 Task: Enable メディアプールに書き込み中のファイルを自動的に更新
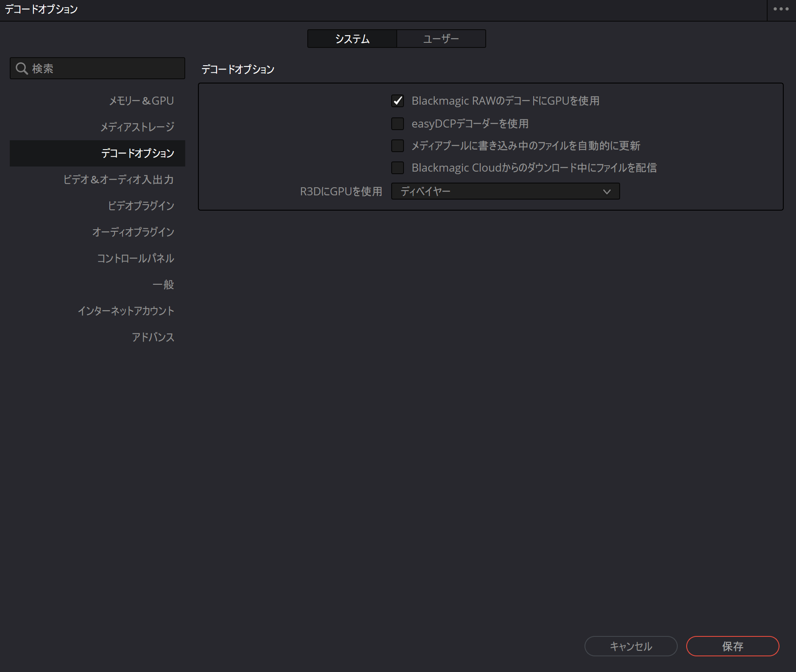tap(398, 146)
